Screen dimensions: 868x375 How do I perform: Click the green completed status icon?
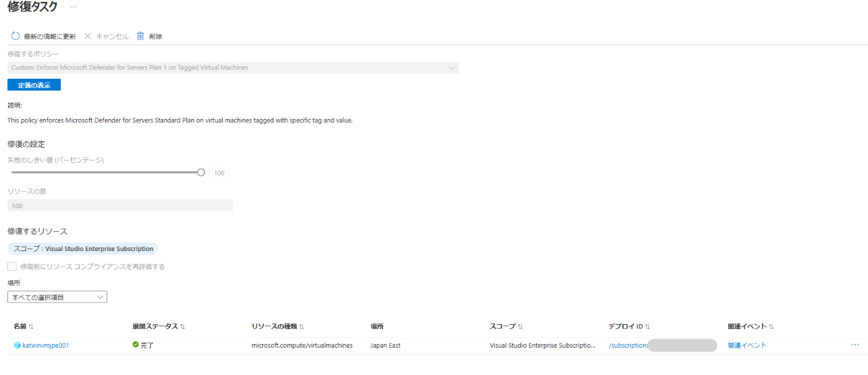(x=136, y=345)
